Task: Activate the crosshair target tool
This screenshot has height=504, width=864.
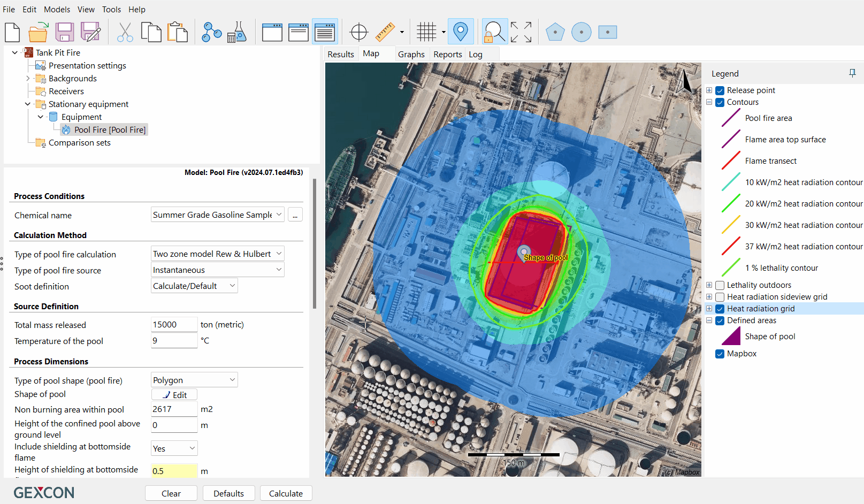Action: coord(358,32)
